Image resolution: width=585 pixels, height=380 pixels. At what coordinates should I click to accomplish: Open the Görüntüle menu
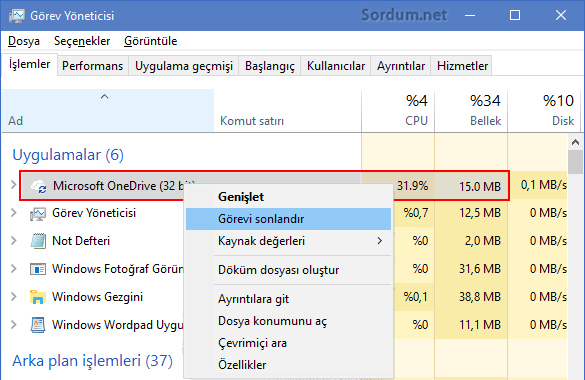[151, 41]
